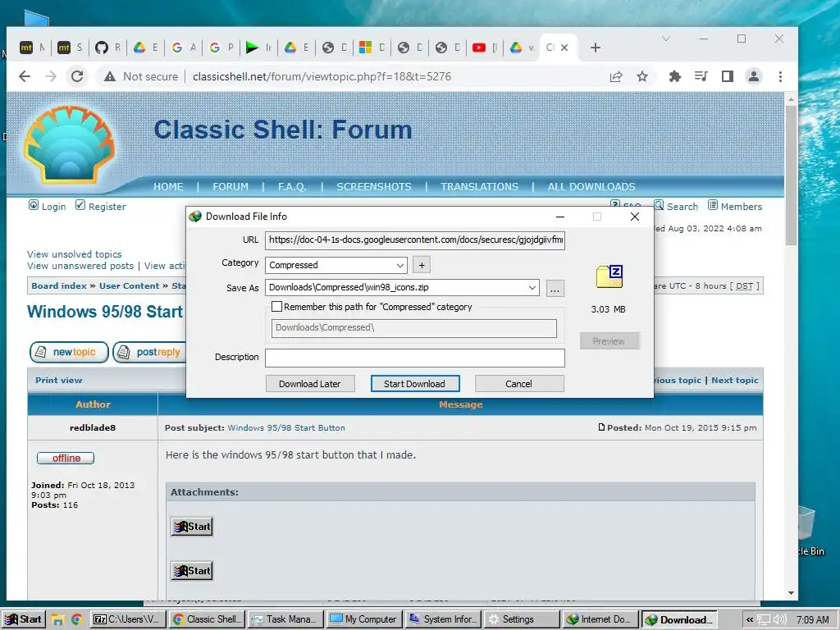Open Chrome extensions puzzle icon
The height and width of the screenshot is (630, 840).
pos(675,76)
